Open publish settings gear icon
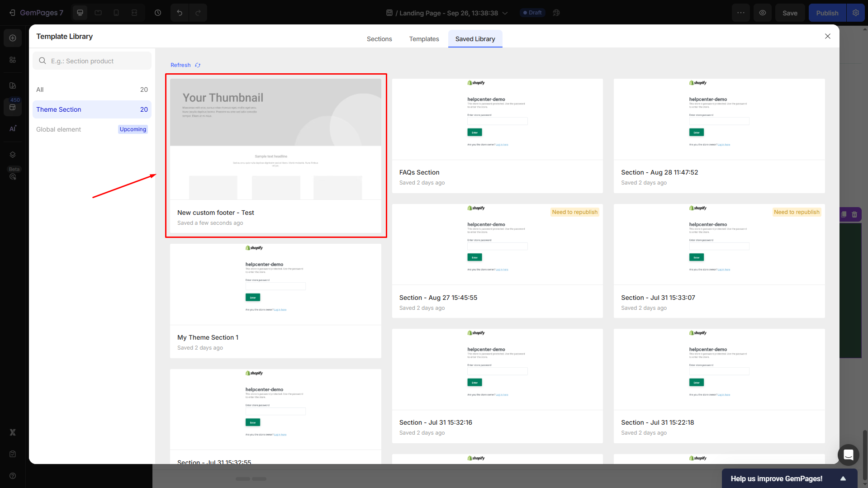Screen dimensions: 868x488 [x=856, y=13]
